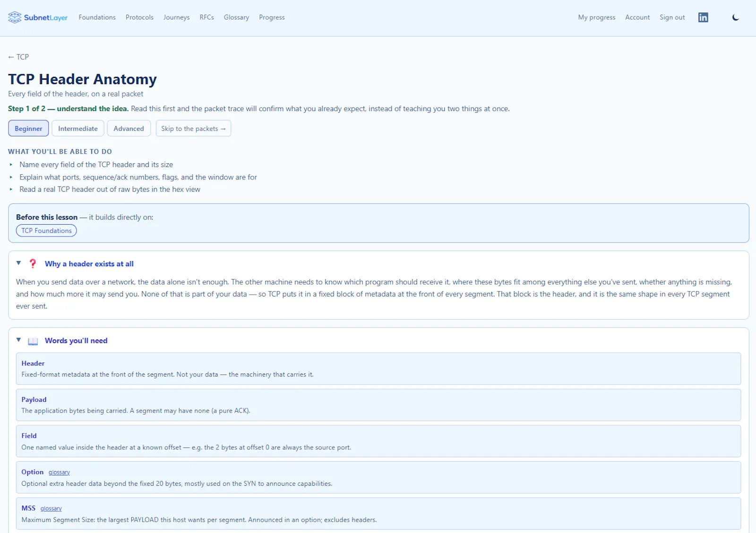Go back to TCP via breadcrumb link
756x533 pixels.
tap(18, 57)
